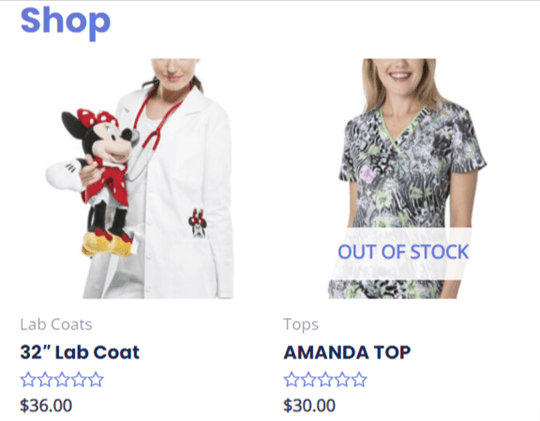The width and height of the screenshot is (540, 421).
Task: Click third star under AMANDA TOP
Action: pyautogui.click(x=325, y=379)
